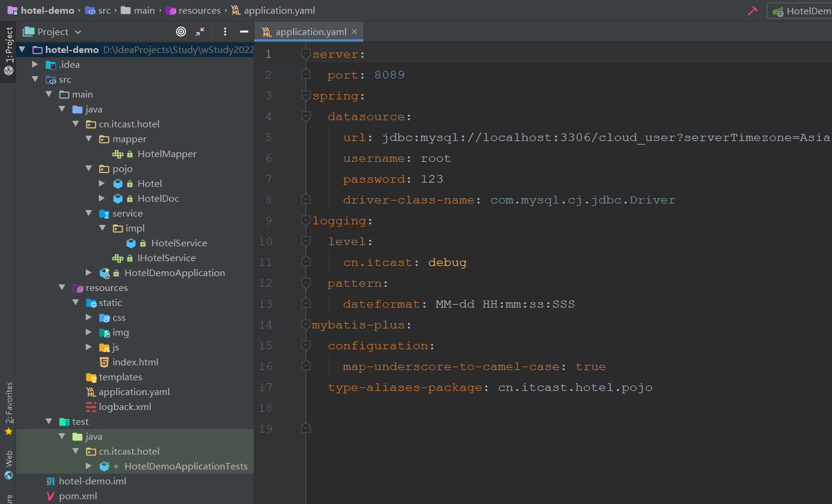This screenshot has height=504, width=832.
Task: Click the static web folder icon
Action: point(91,302)
